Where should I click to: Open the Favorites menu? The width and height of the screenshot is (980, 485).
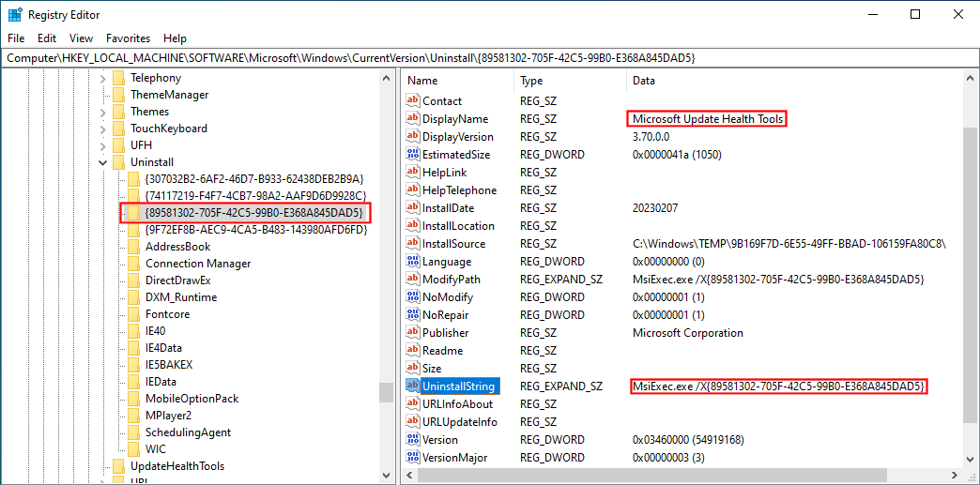pyautogui.click(x=128, y=38)
